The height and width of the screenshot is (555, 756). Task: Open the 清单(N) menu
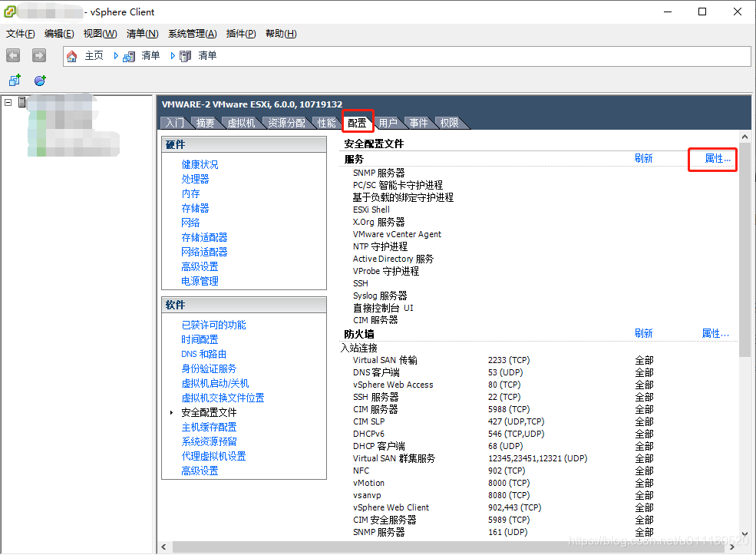point(142,34)
